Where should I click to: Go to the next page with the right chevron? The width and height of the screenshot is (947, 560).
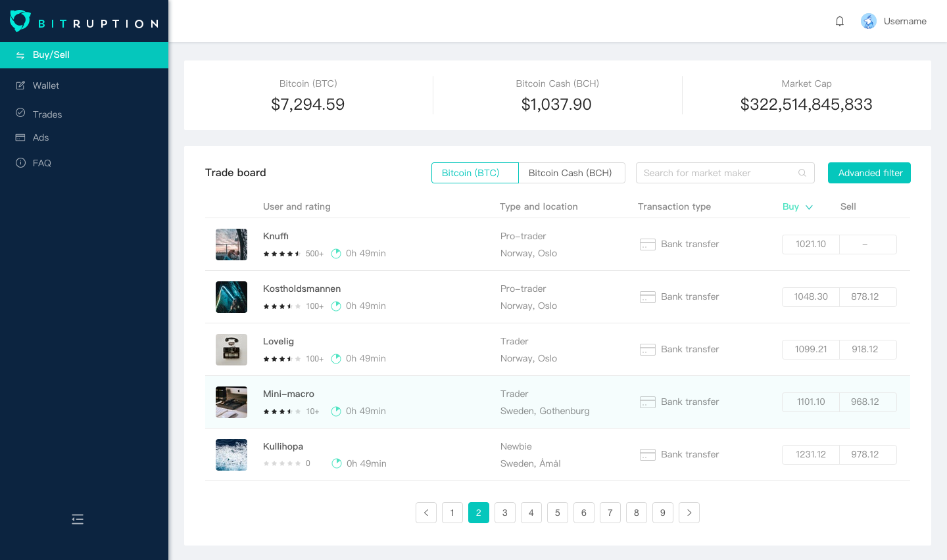coord(689,513)
